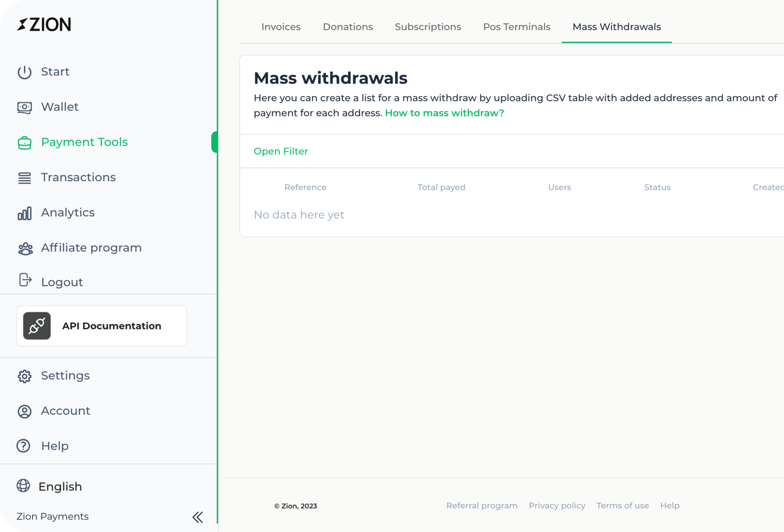Click the Help question mark icon
Image resolution: width=784 pixels, height=532 pixels.
[x=23, y=446]
